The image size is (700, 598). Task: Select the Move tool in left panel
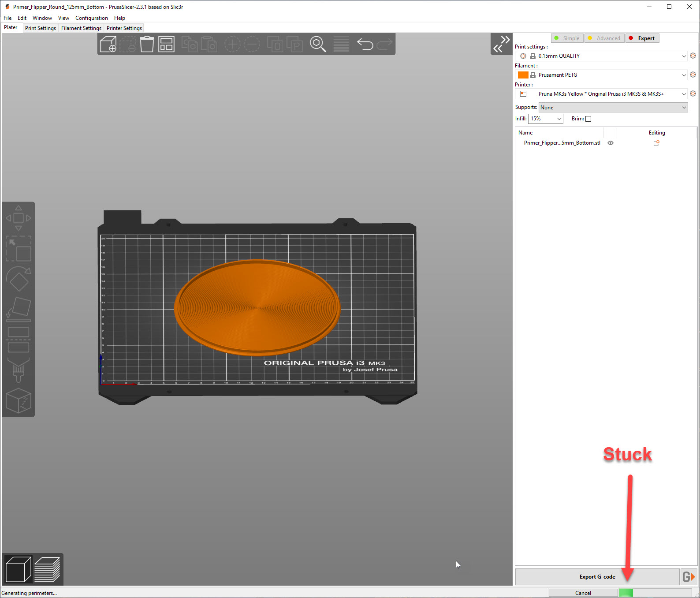click(x=19, y=218)
